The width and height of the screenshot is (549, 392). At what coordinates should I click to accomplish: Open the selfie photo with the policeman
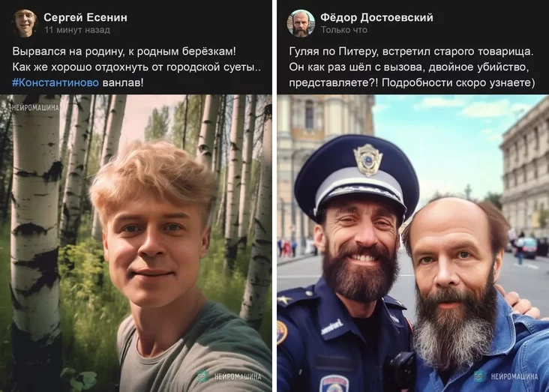click(x=413, y=244)
